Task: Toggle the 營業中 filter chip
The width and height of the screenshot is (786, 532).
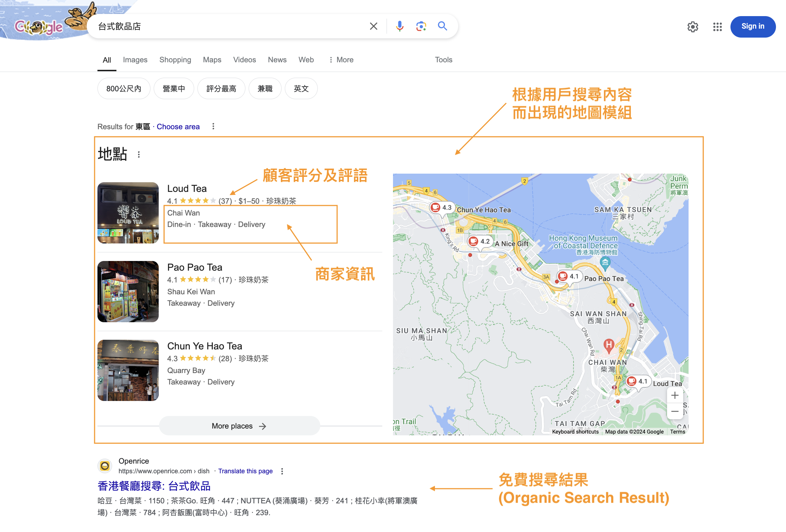Action: tap(174, 88)
